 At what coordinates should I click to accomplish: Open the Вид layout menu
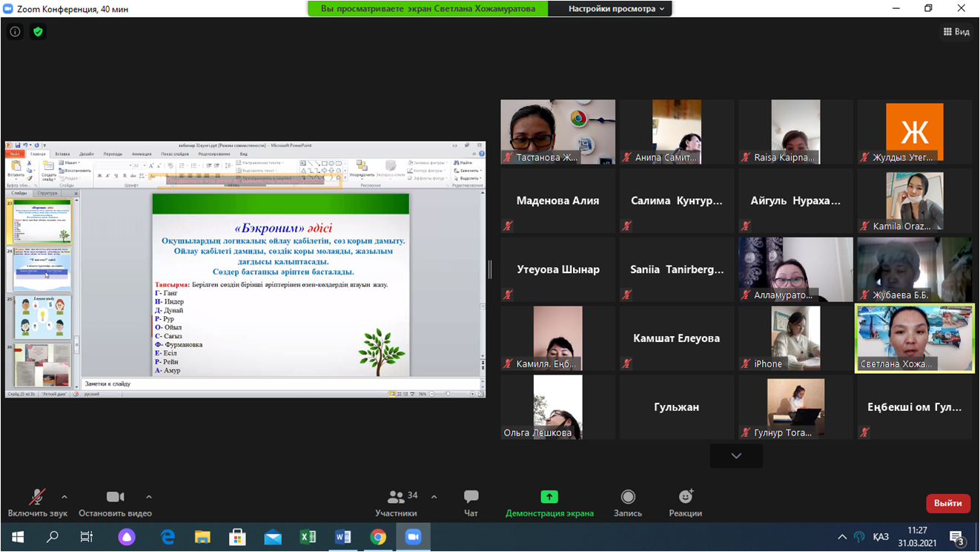[956, 32]
